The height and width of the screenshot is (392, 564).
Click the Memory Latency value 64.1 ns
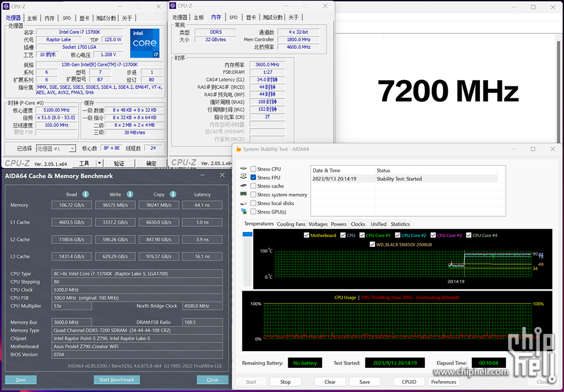pyautogui.click(x=202, y=205)
